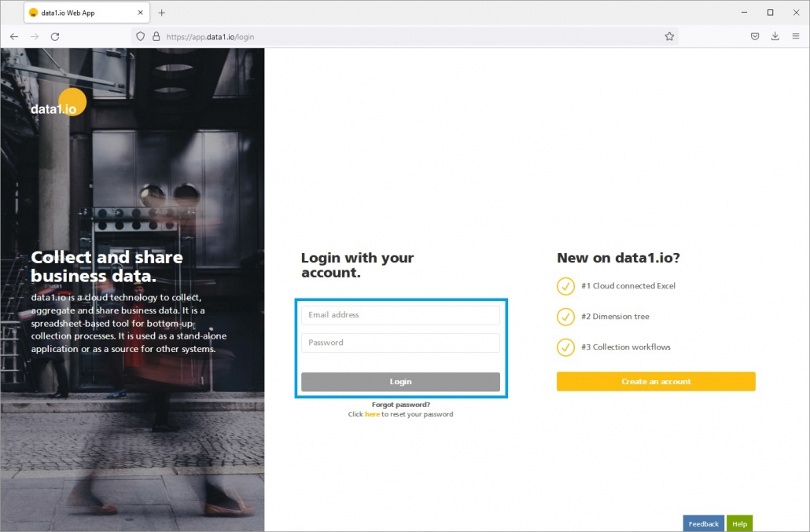810x532 pixels.
Task: Close the browser window
Action: point(796,13)
